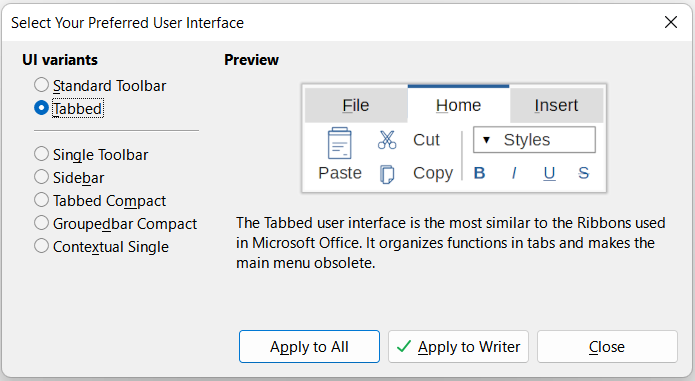The height and width of the screenshot is (381, 695).
Task: Apply the interface to Writer only
Action: (458, 346)
